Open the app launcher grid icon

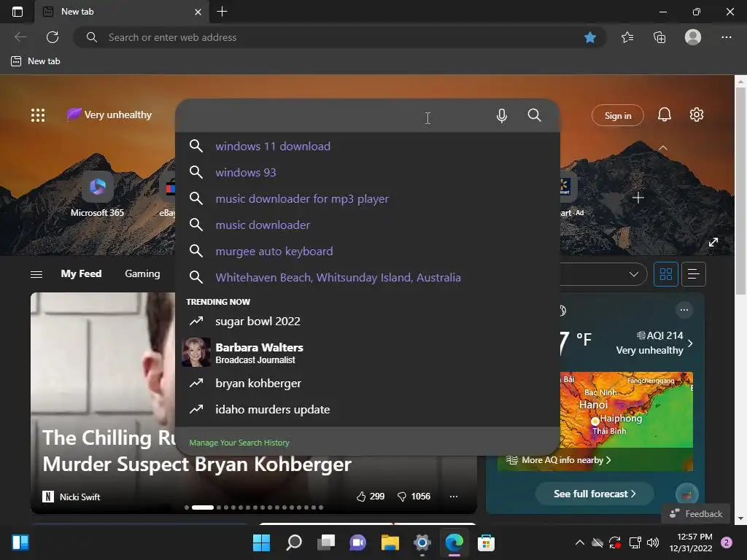click(x=38, y=114)
